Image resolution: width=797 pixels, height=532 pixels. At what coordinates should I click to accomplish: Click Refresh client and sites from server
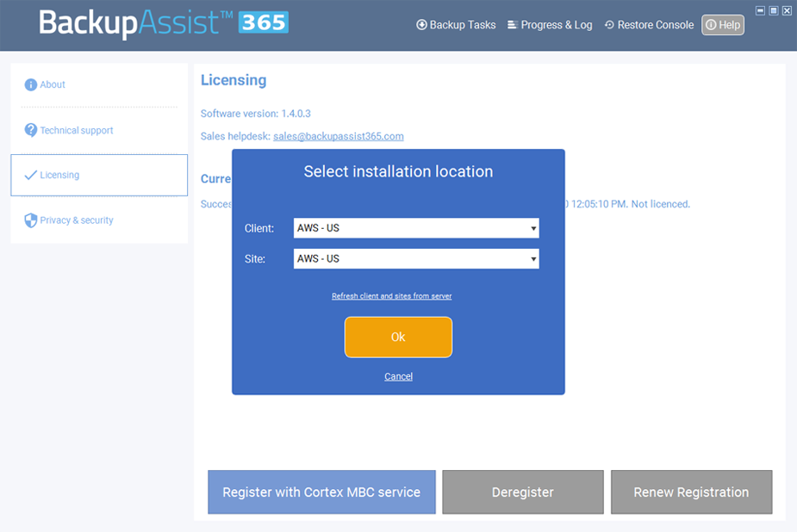coord(391,296)
